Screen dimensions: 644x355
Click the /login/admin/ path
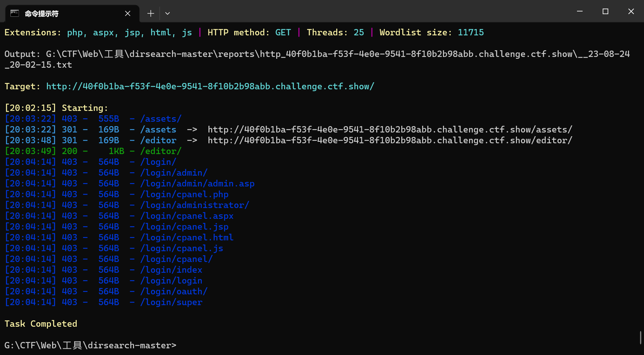tap(174, 173)
